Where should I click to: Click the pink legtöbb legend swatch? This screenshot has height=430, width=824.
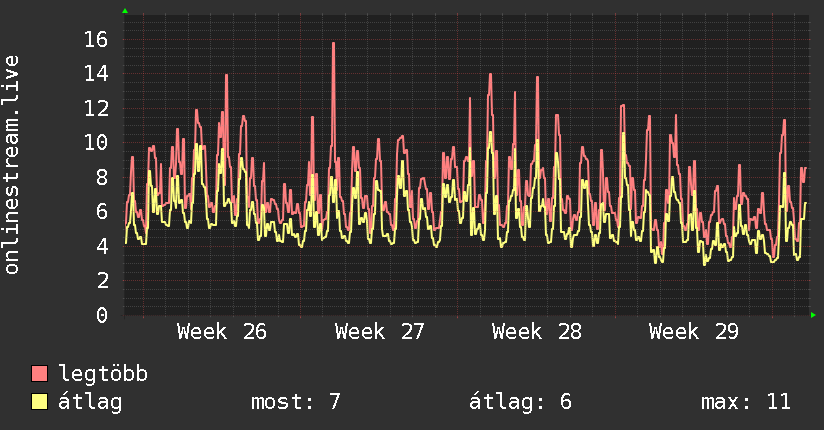(39, 373)
